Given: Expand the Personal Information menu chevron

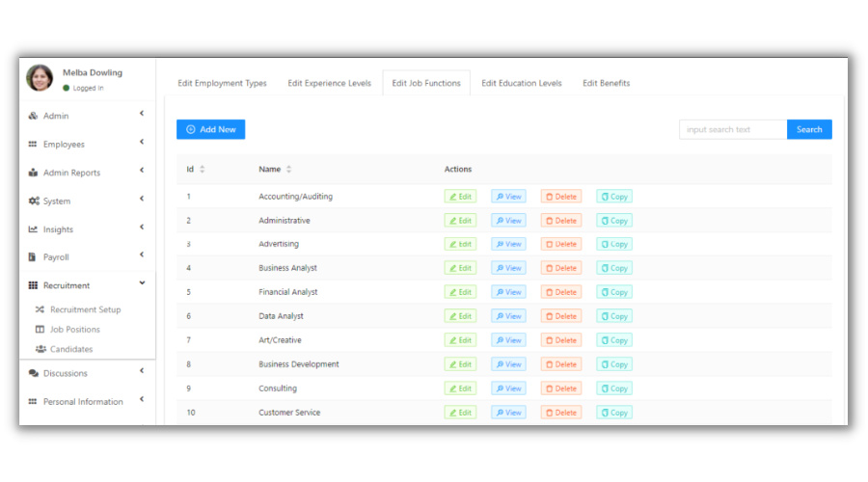Looking at the screenshot, I should (142, 399).
